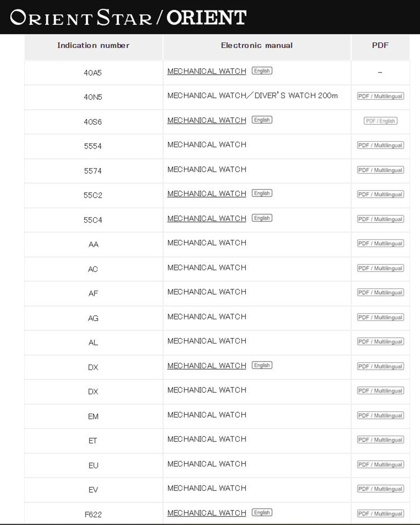Download the PDF / English for 40S6
420x525 pixels.
point(380,121)
